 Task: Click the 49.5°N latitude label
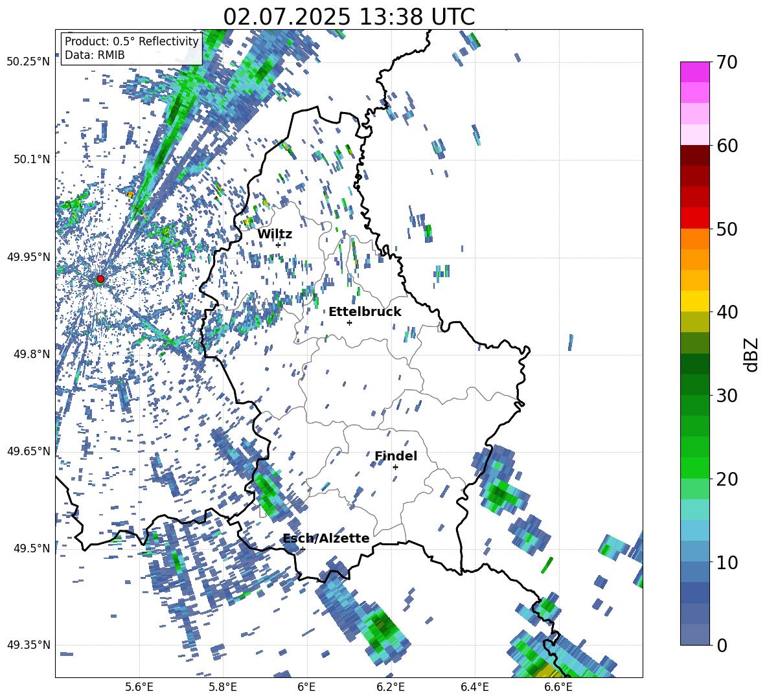32,548
